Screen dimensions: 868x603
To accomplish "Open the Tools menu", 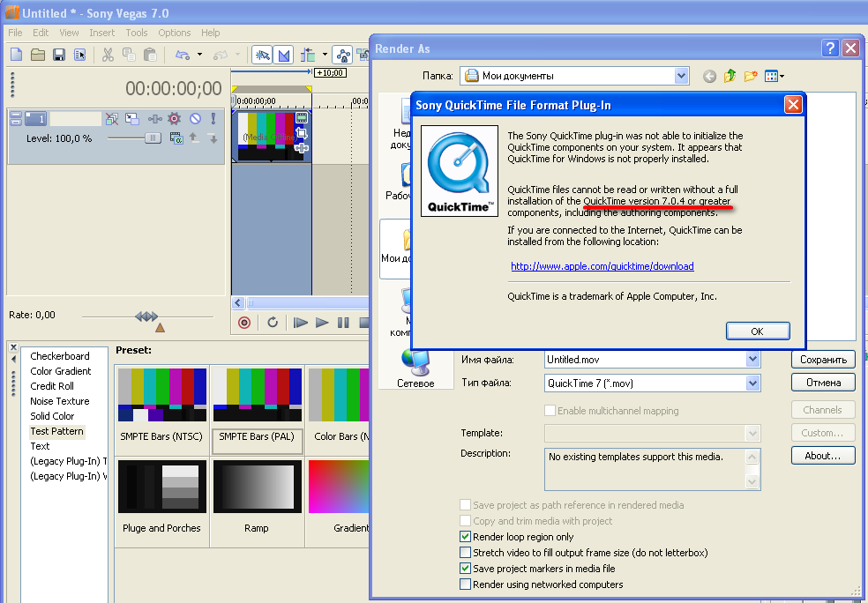I will click(136, 33).
